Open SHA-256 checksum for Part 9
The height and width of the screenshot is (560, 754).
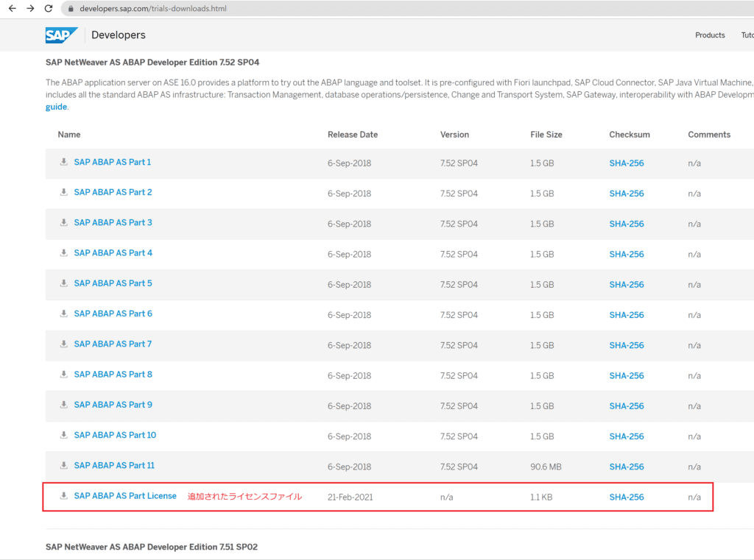click(627, 405)
